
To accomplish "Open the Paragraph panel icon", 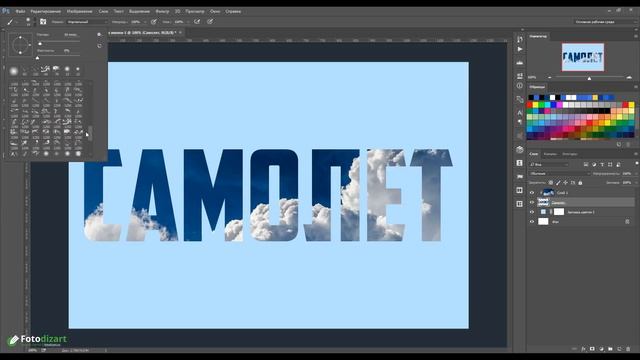I will (x=520, y=122).
